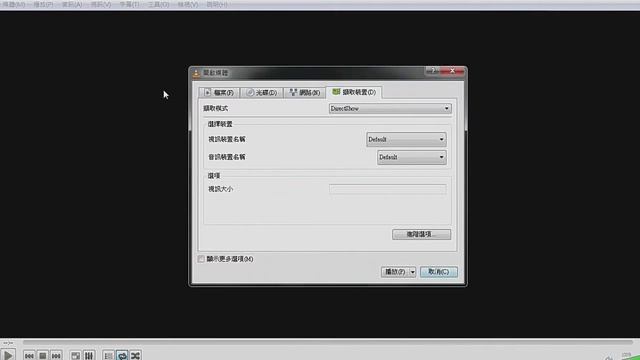Jump to previous media in playlist

tap(29, 356)
